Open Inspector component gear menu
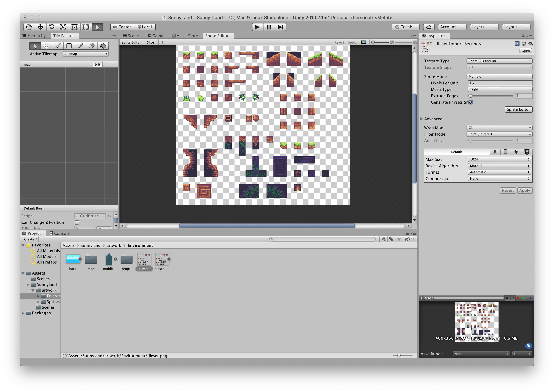 coord(531,44)
